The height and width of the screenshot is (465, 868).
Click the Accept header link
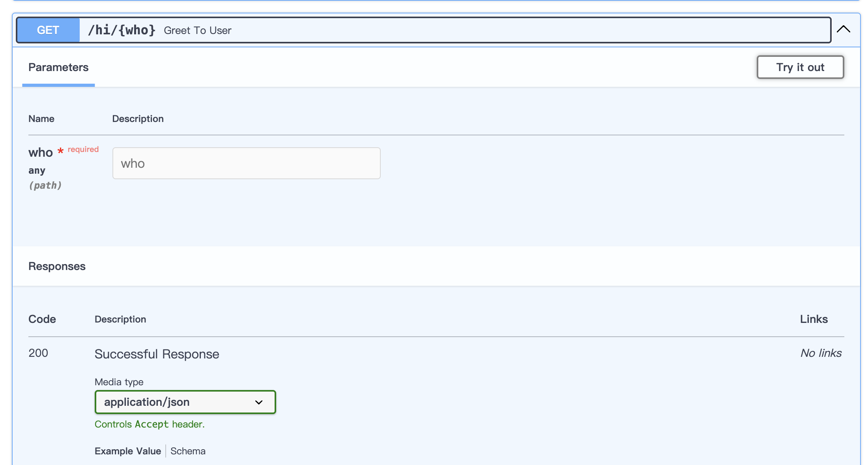(x=152, y=424)
